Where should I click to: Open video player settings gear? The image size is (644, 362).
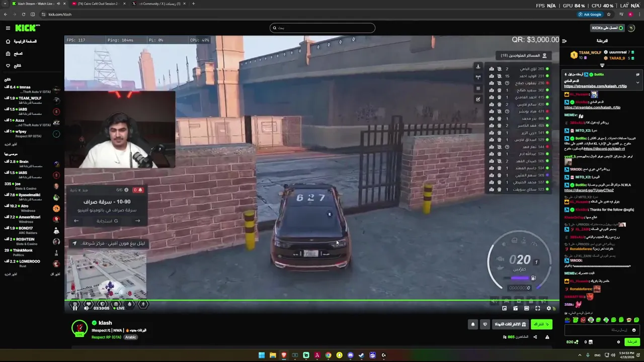point(548,308)
